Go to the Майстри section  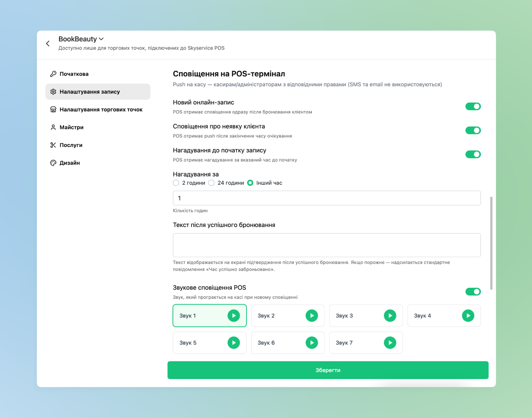[x=98, y=127]
